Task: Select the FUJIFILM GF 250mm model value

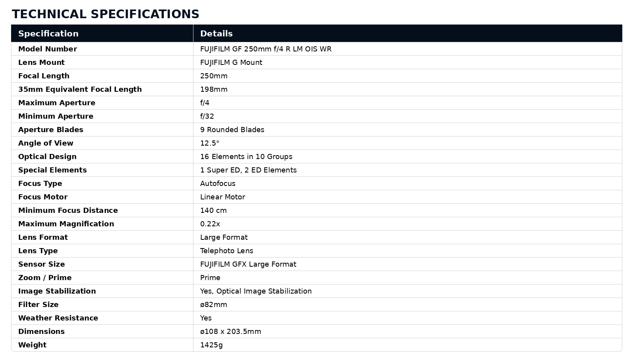Action: pyautogui.click(x=266, y=49)
